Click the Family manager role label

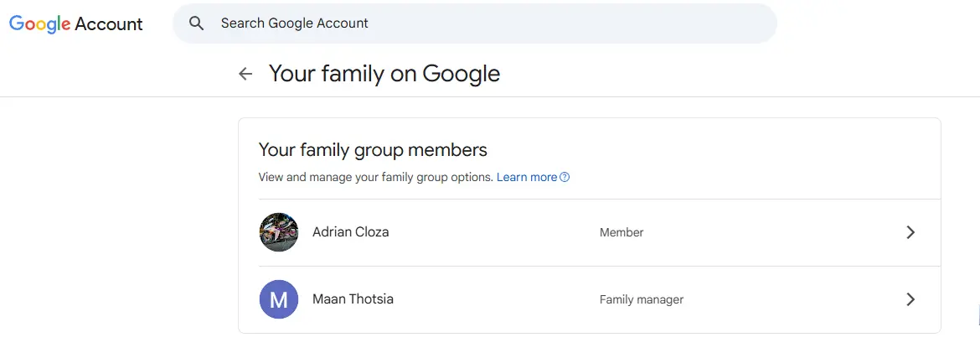tap(642, 300)
